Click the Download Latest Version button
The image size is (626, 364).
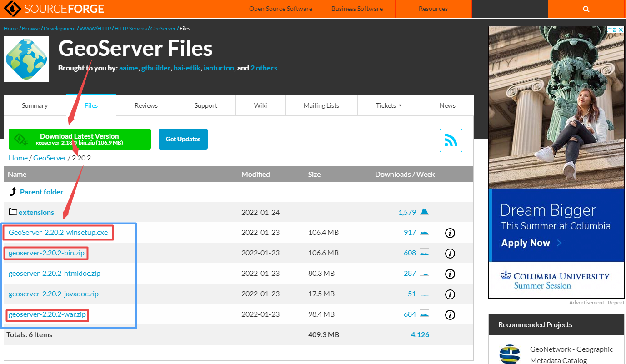point(80,139)
